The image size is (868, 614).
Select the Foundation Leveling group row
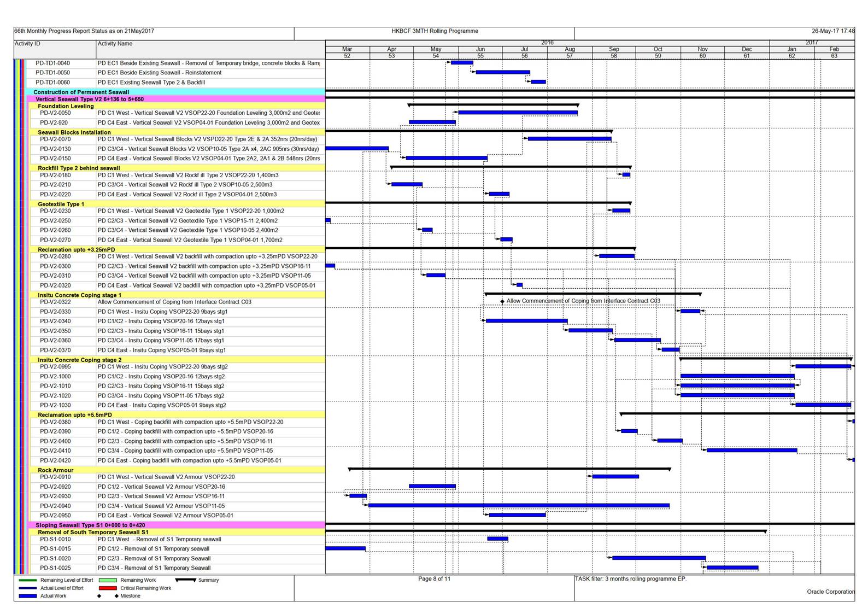(x=178, y=106)
